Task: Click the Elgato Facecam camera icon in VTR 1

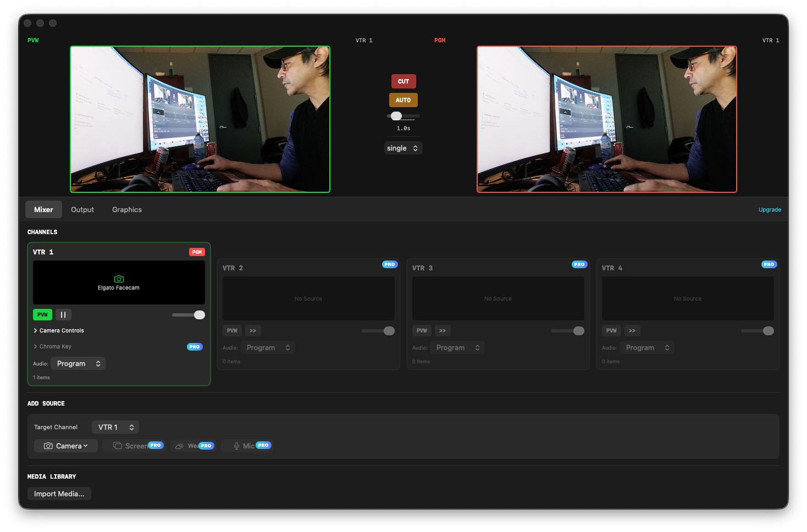Action: tap(119, 279)
